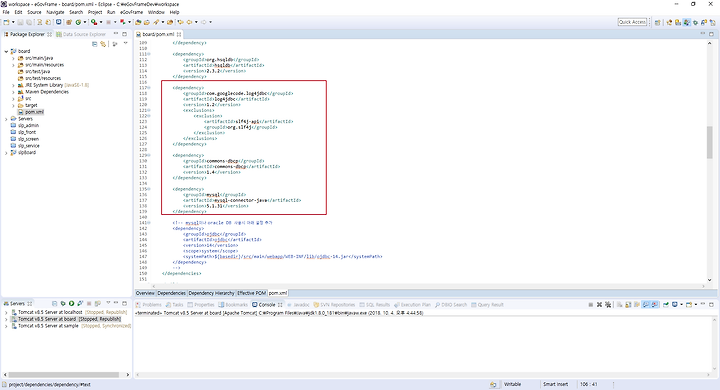This screenshot has height=390, width=720.
Task: Click the Quick Access search field
Action: (632, 22)
